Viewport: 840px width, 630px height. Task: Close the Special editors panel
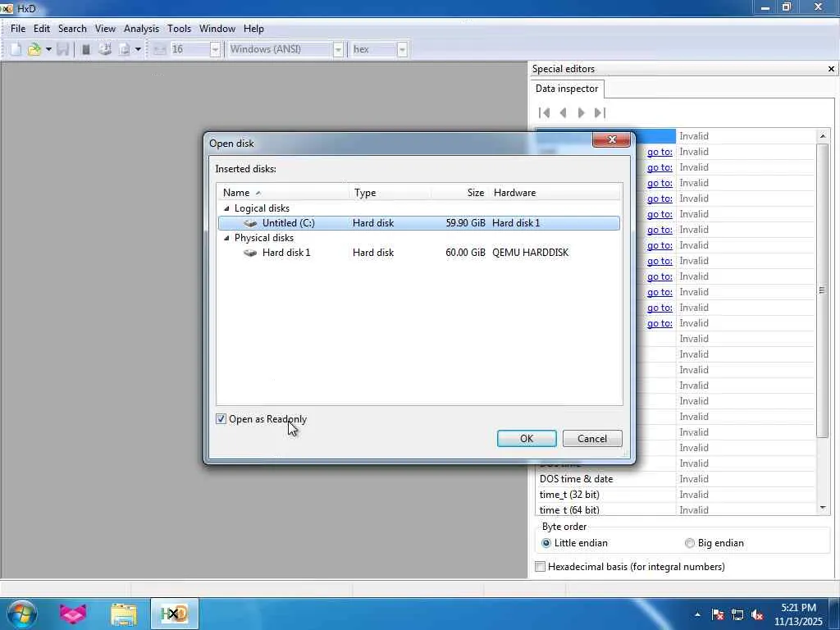pos(831,69)
